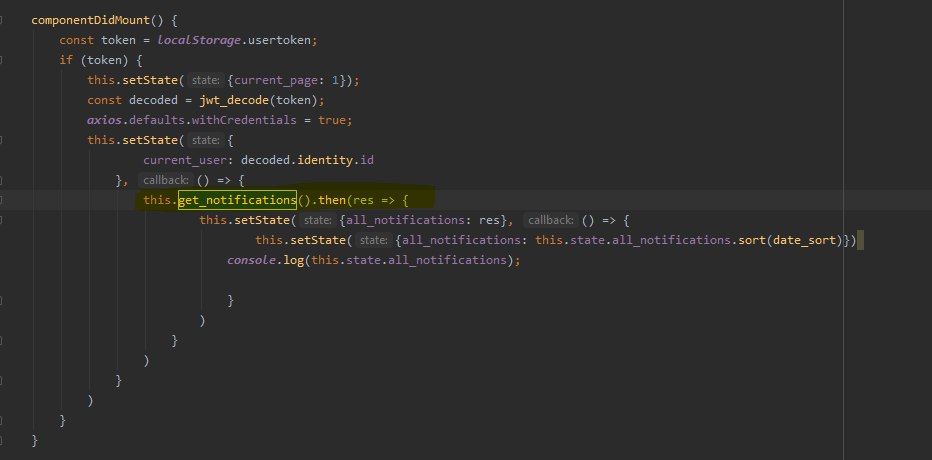Click the 'defaults' property of axios

click(x=156, y=120)
